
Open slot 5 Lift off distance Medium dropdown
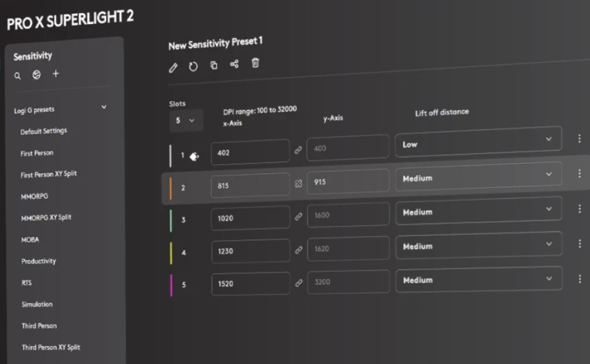479,279
